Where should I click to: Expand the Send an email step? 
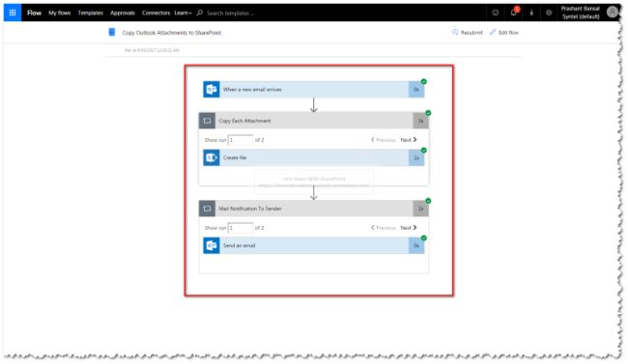tap(314, 245)
